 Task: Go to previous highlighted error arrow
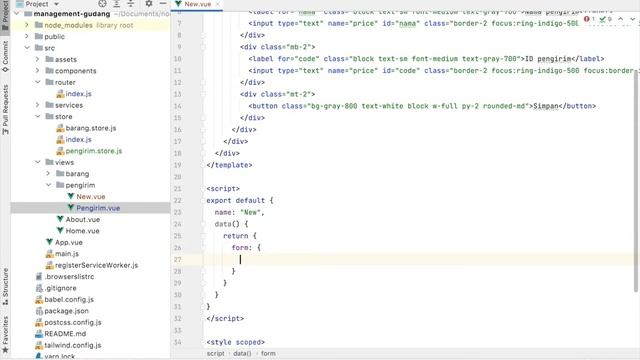tap(620, 19)
